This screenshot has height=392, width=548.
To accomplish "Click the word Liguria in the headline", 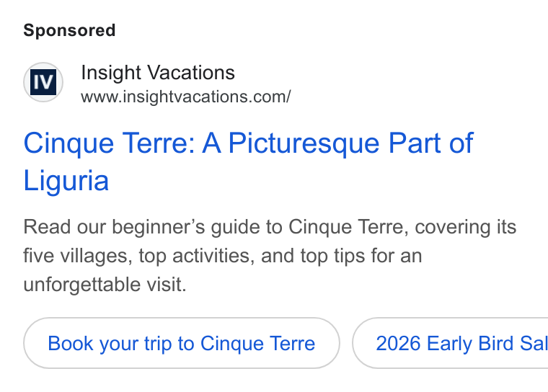I will click(66, 181).
